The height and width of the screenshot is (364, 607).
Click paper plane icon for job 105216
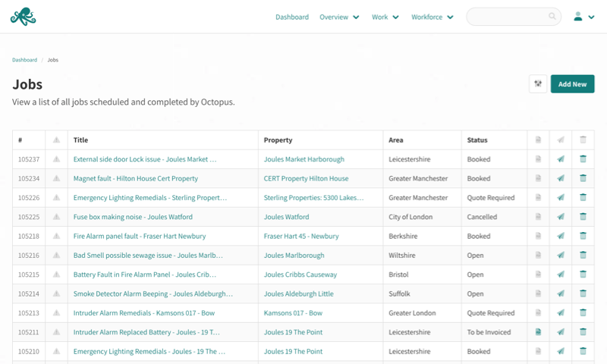(x=561, y=256)
